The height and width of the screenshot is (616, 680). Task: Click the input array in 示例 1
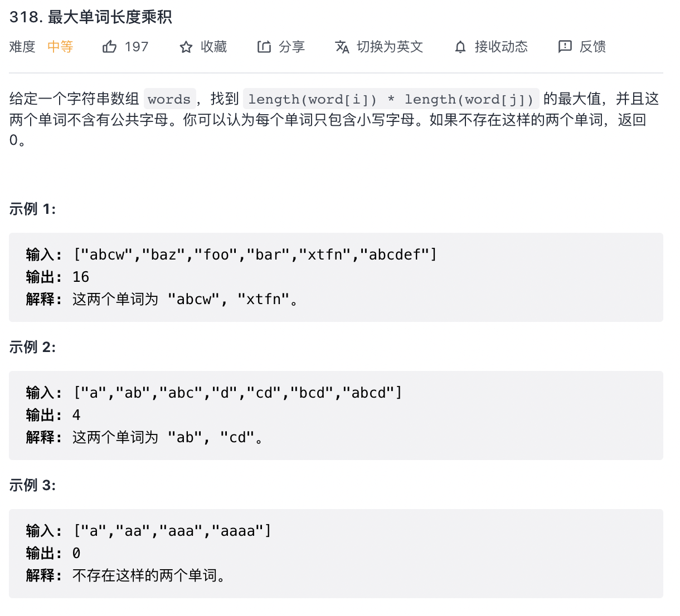pos(255,254)
